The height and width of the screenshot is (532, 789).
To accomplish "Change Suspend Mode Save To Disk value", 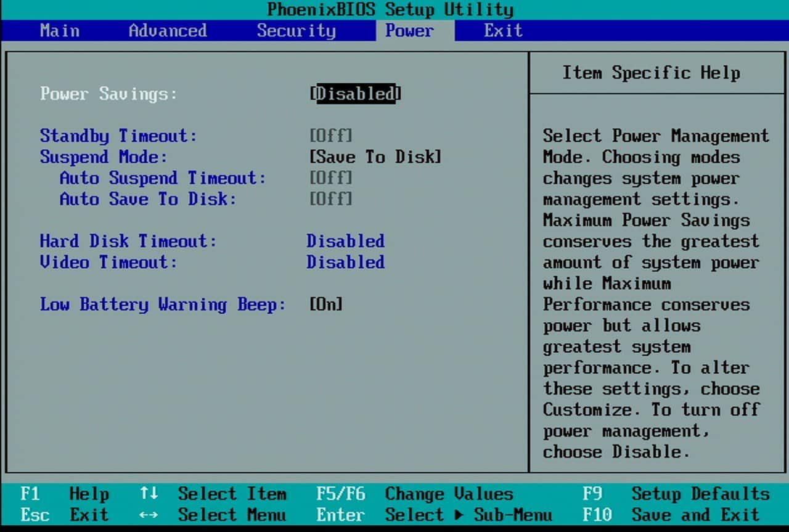I will pos(375,157).
